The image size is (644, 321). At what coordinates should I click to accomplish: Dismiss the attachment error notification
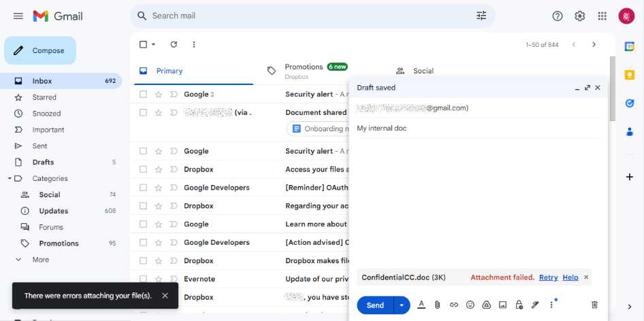click(165, 296)
